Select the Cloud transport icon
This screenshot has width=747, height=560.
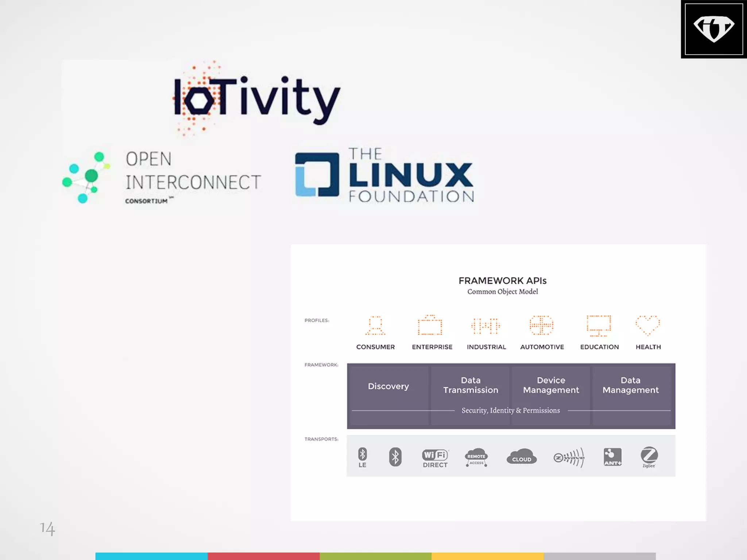tap(522, 457)
